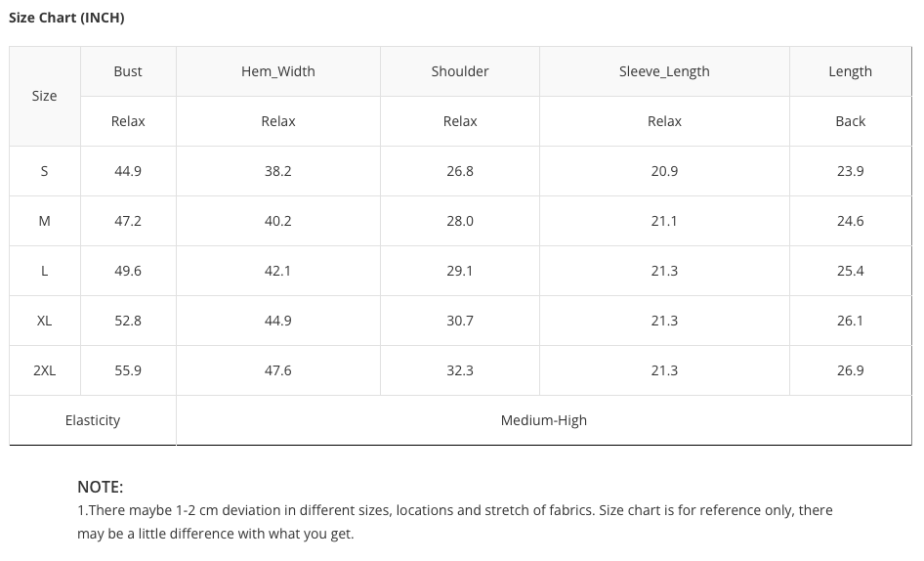Viewport: 924px width, 561px height.
Task: Click the Sleeve_Length column header
Action: pyautogui.click(x=664, y=71)
